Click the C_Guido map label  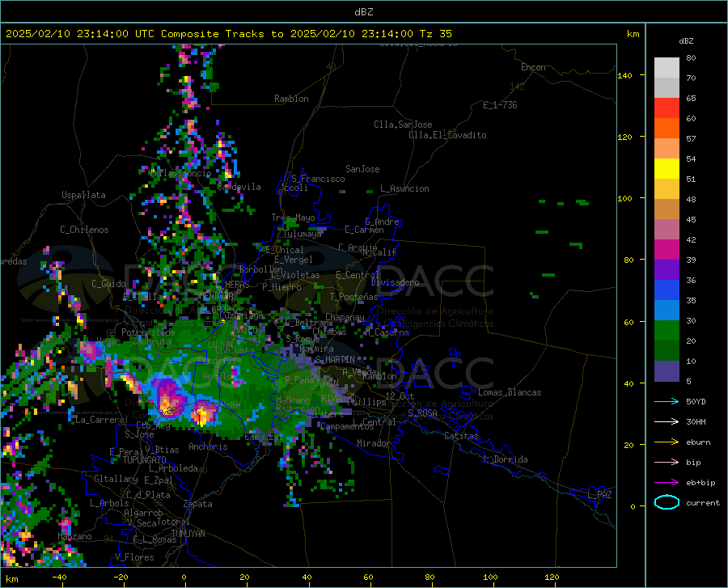coord(108,284)
